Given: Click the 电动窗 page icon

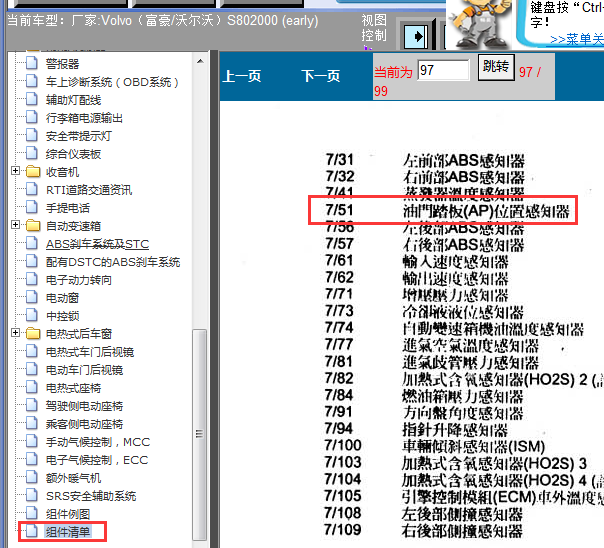Looking at the screenshot, I should tap(32, 297).
